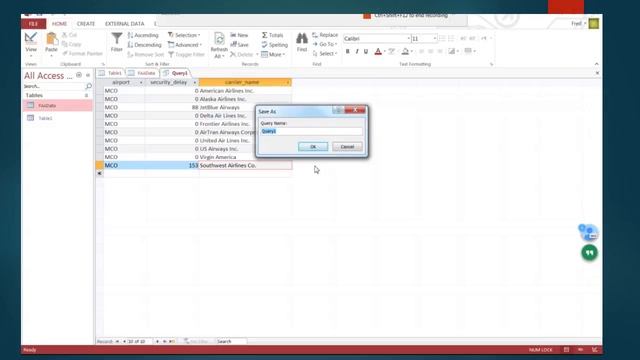Open the security_delay column header dropdown

pos(195,82)
